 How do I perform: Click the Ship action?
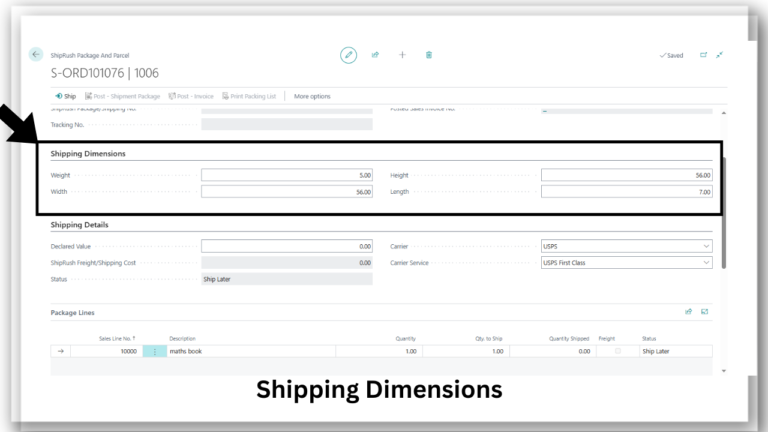(66, 96)
